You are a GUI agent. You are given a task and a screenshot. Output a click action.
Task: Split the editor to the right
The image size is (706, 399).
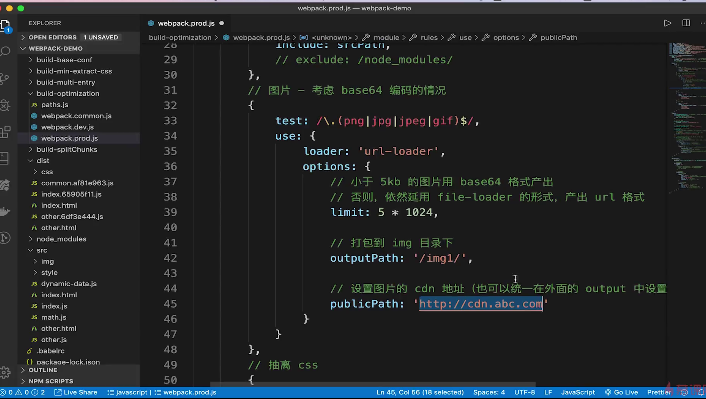(686, 23)
